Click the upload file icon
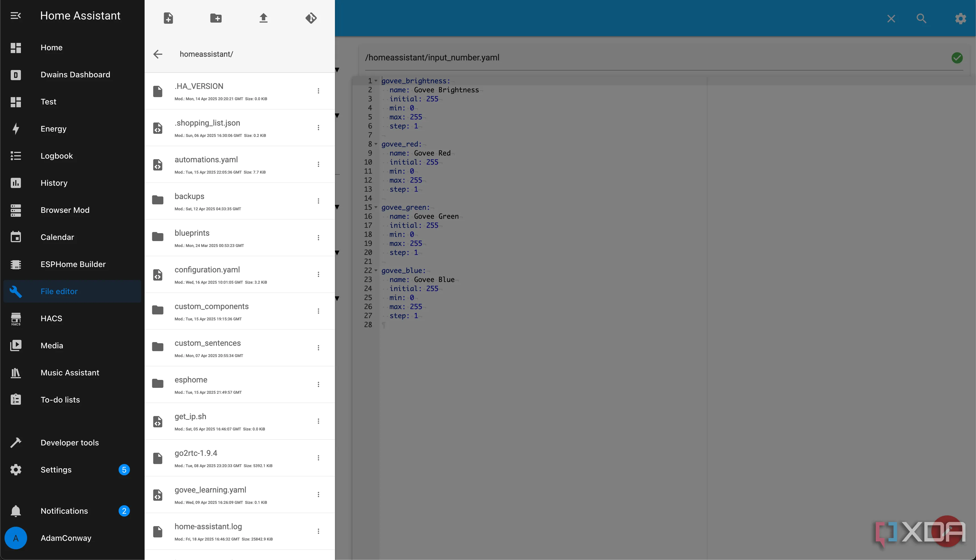Image resolution: width=976 pixels, height=560 pixels. point(263,18)
